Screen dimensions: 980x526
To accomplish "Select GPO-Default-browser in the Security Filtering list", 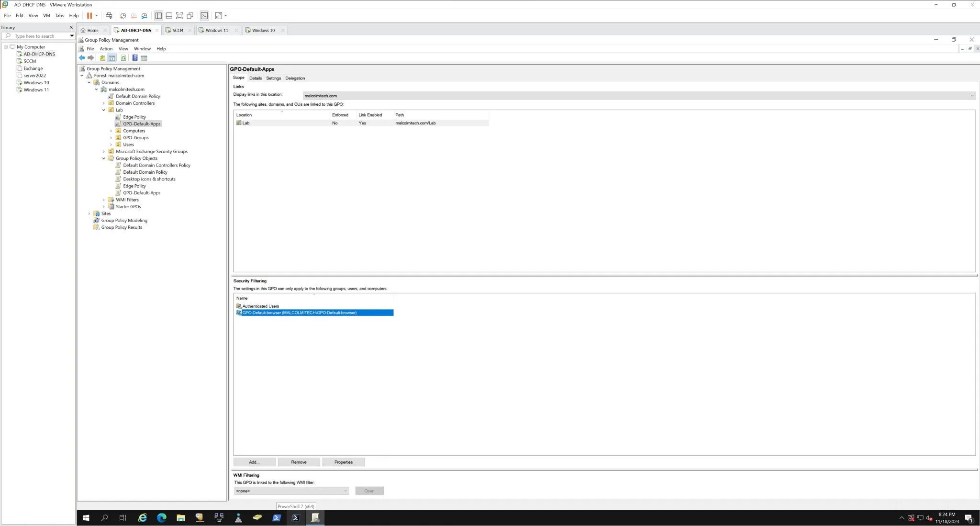I will click(314, 313).
